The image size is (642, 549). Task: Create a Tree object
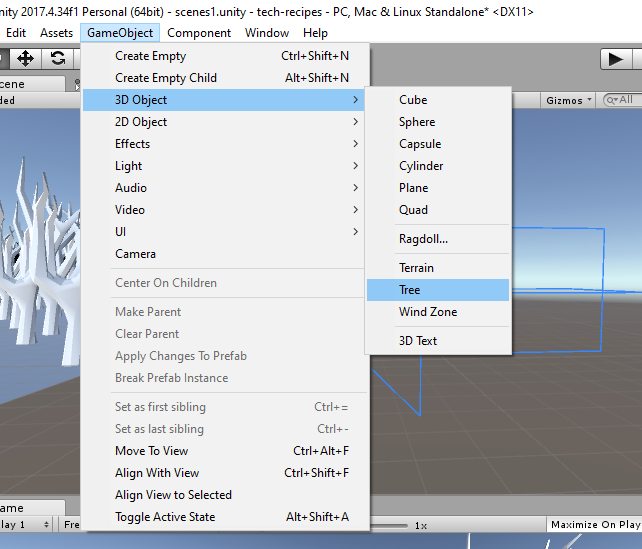(x=438, y=290)
